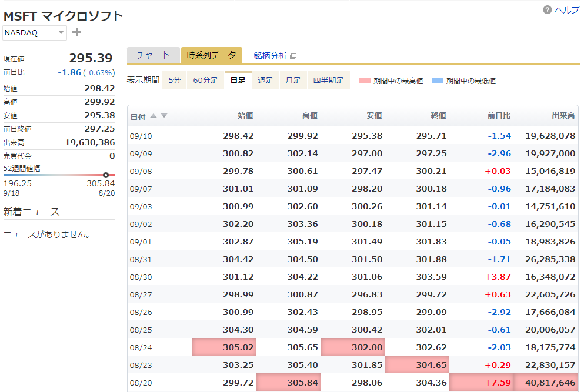Click the MSFT マイクロソフト title
584x392 pixels.
(63, 16)
